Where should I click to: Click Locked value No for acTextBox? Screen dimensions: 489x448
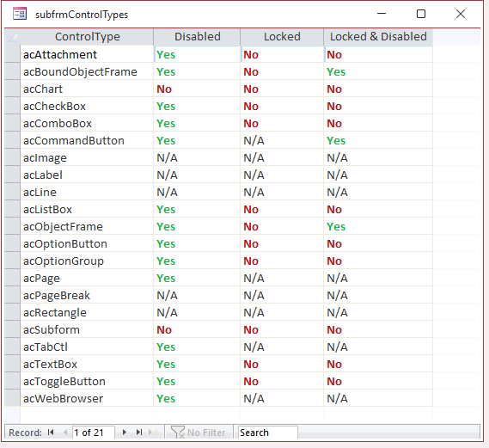(x=282, y=364)
